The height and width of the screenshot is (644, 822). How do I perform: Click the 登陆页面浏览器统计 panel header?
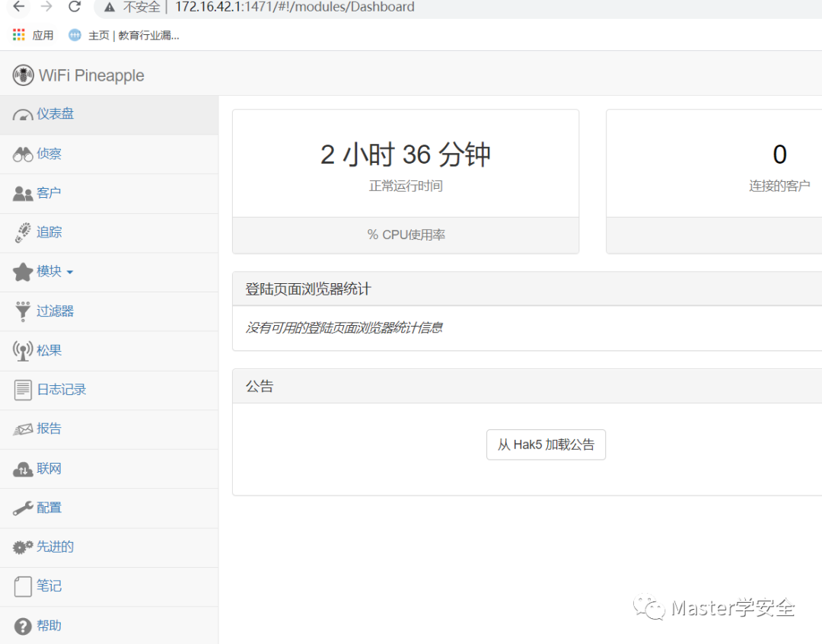tap(527, 289)
